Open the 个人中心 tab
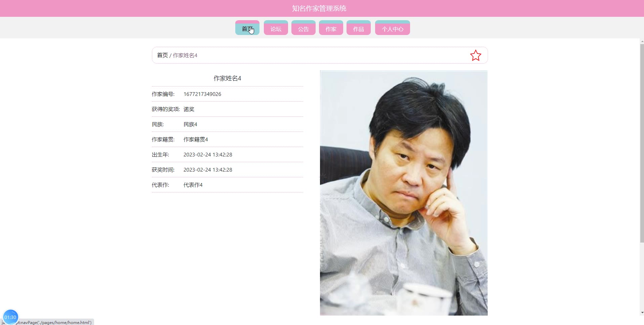This screenshot has height=325, width=644. pos(393,28)
